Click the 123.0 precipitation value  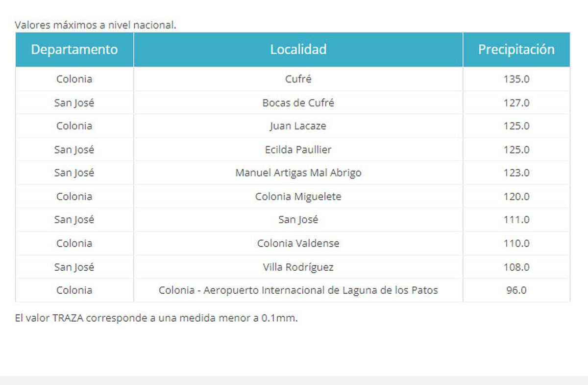point(516,173)
